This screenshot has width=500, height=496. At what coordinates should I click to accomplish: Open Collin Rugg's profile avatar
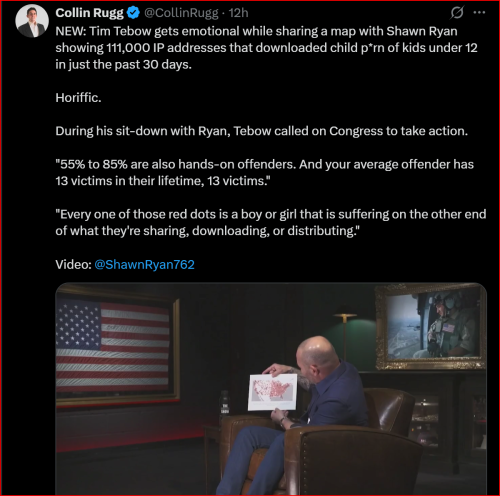32,21
